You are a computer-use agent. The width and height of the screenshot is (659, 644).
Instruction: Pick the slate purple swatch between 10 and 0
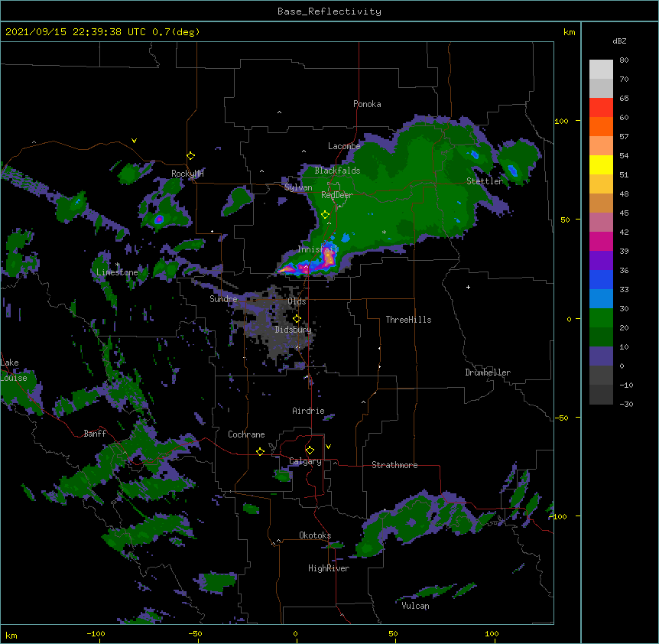point(601,356)
